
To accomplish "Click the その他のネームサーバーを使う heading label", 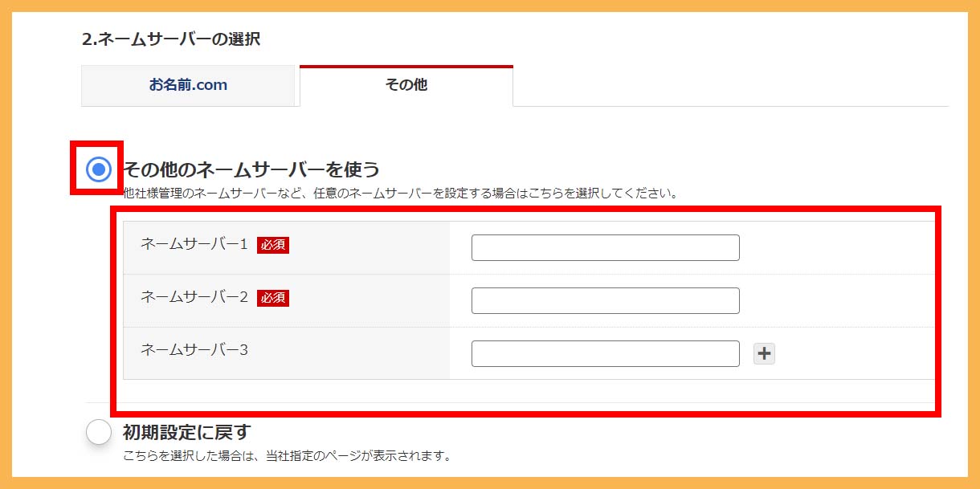I will pos(251,169).
